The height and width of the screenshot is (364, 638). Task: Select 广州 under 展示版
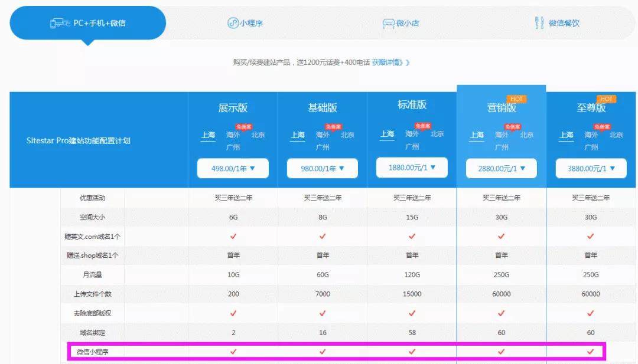233,147
